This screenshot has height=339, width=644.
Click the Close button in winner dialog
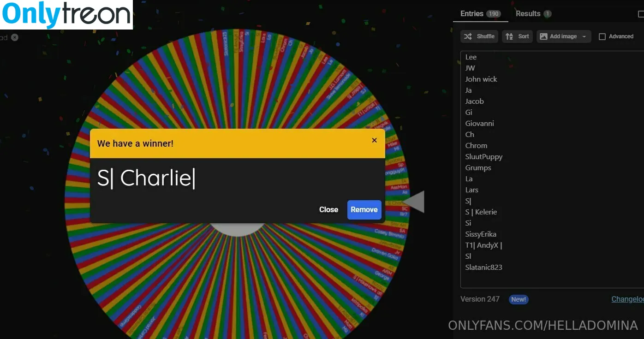point(328,209)
